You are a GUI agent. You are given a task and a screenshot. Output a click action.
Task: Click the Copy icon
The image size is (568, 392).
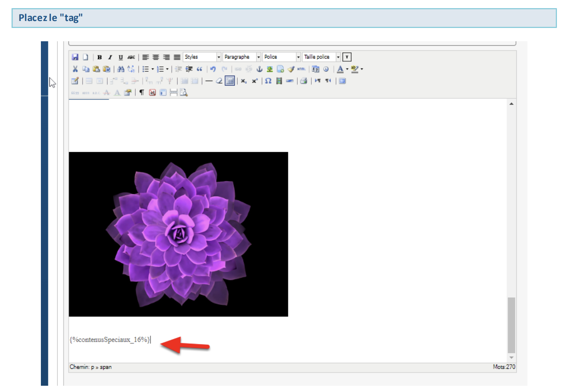coord(86,69)
